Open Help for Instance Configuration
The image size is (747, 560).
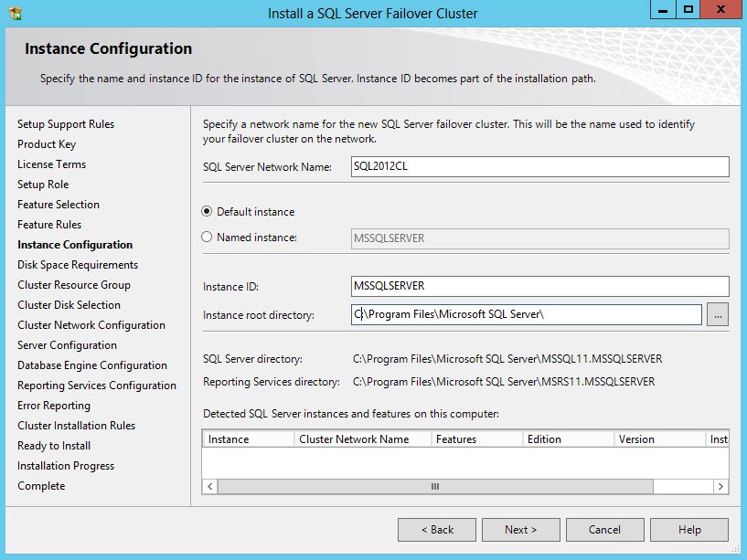click(688, 530)
